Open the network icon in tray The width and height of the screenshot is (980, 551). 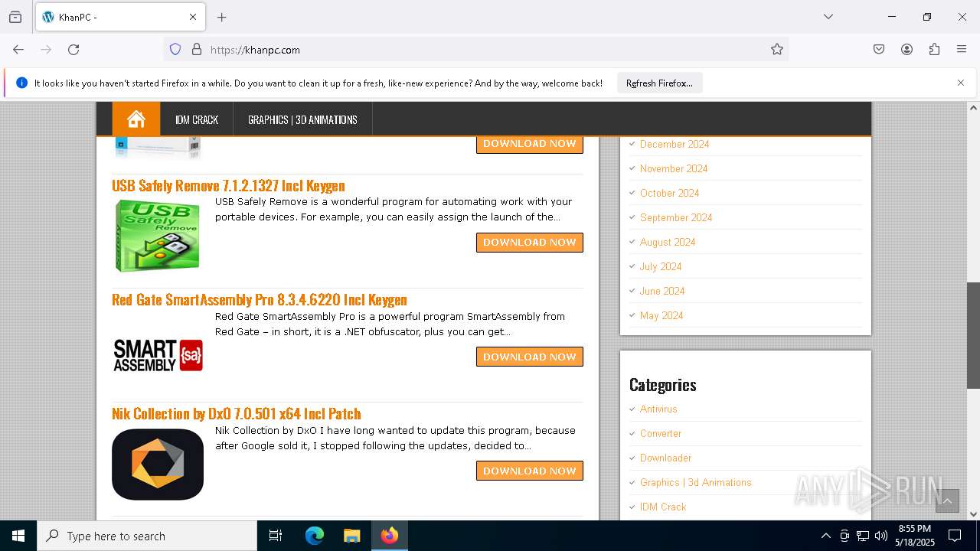(863, 536)
